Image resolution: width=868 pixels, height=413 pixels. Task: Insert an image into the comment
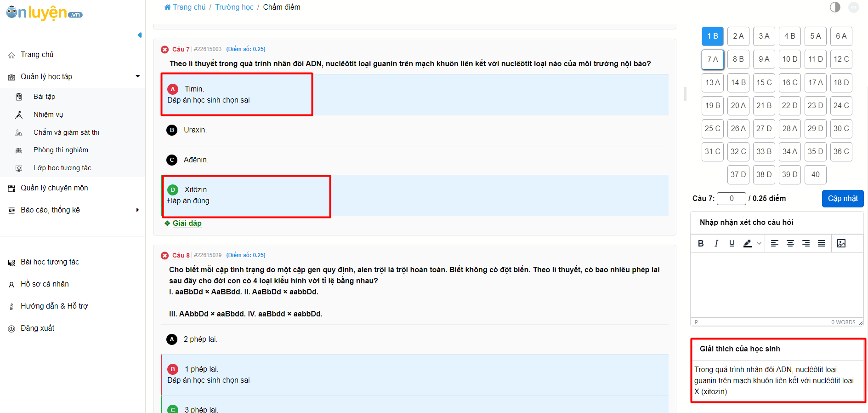(x=841, y=243)
